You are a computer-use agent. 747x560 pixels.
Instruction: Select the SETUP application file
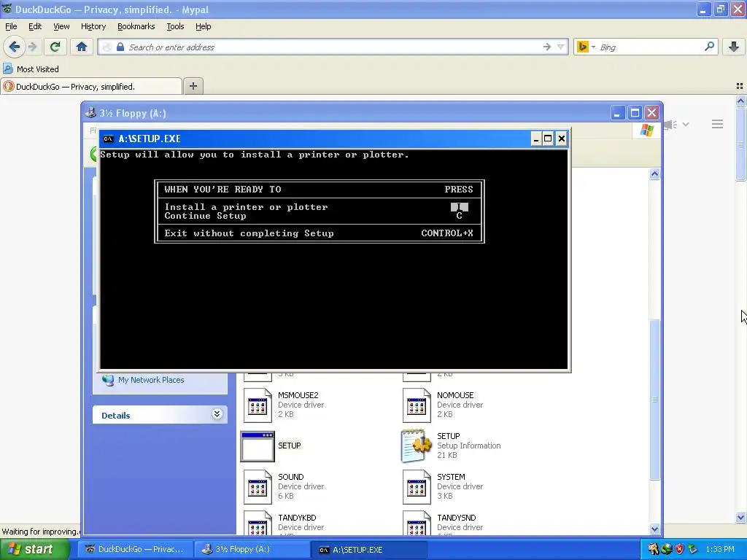click(x=271, y=446)
